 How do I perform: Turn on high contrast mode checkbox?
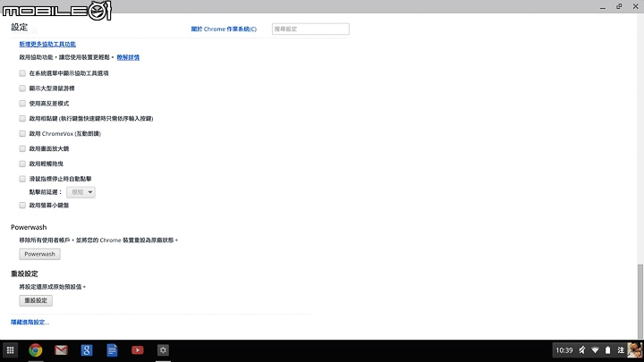(22, 104)
